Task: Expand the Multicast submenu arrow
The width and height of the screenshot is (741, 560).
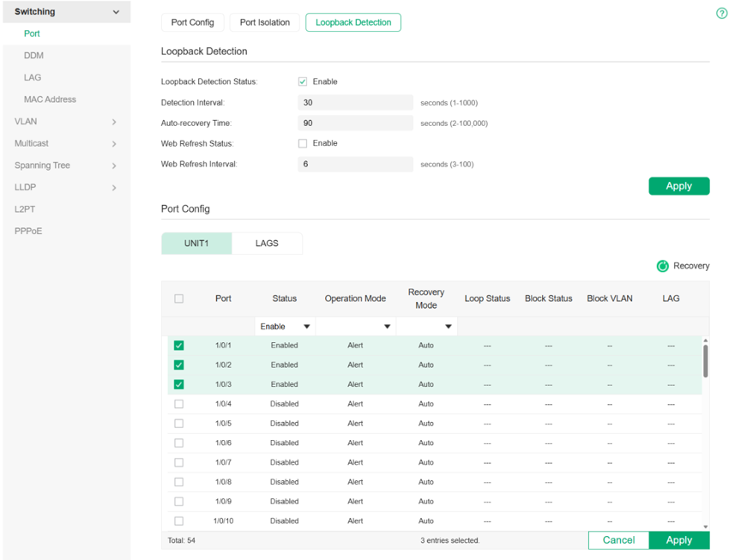Action: 114,144
